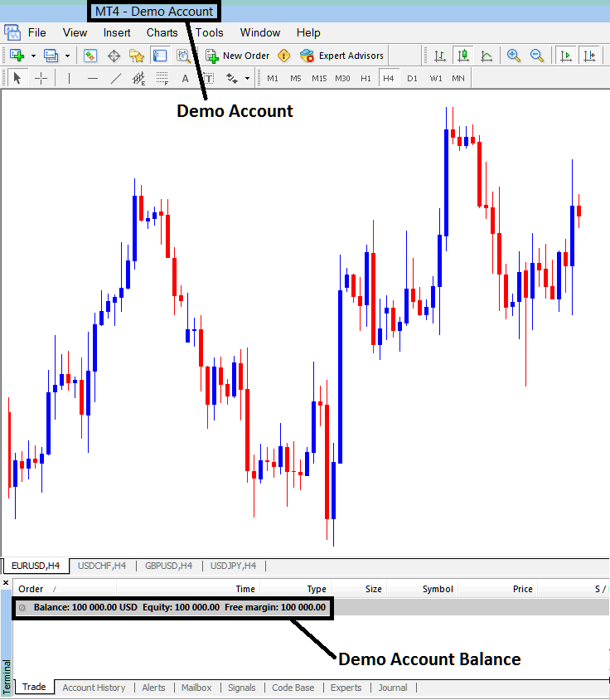Toggle Expert Advisors auto trading
Screen dimensions: 610x700
(342, 56)
